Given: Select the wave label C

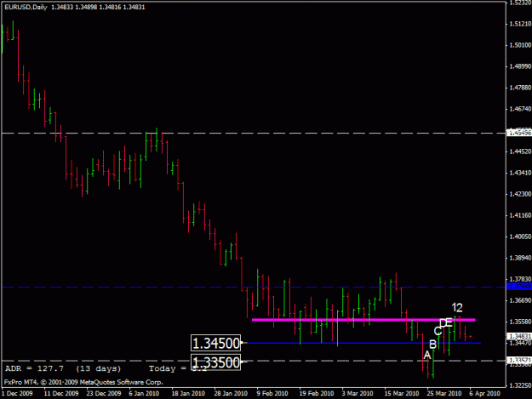Looking at the screenshot, I should (438, 331).
